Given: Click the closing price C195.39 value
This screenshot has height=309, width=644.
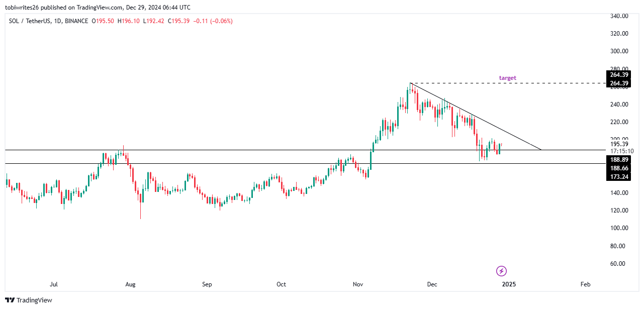Looking at the screenshot, I should 178,21.
